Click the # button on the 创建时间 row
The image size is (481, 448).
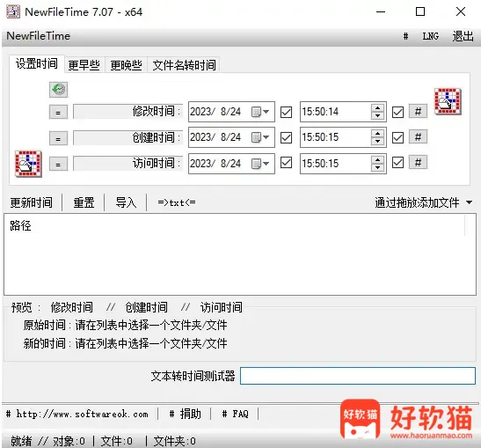coord(418,136)
